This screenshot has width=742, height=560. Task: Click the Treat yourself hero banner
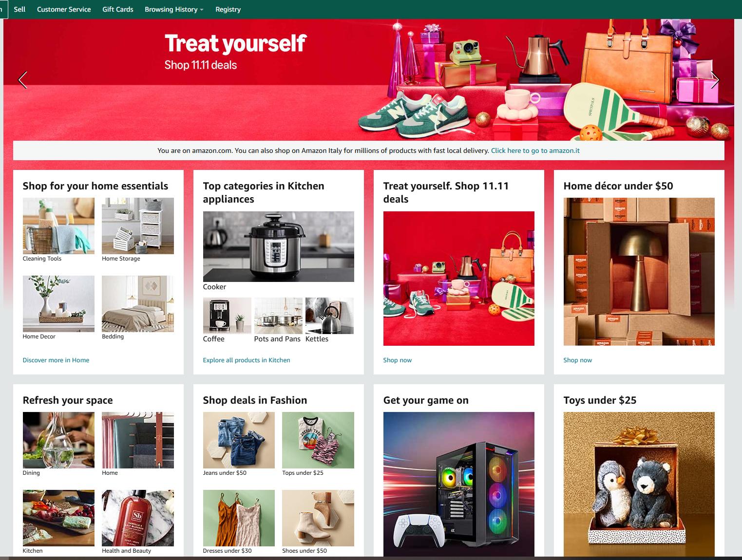tap(369, 80)
